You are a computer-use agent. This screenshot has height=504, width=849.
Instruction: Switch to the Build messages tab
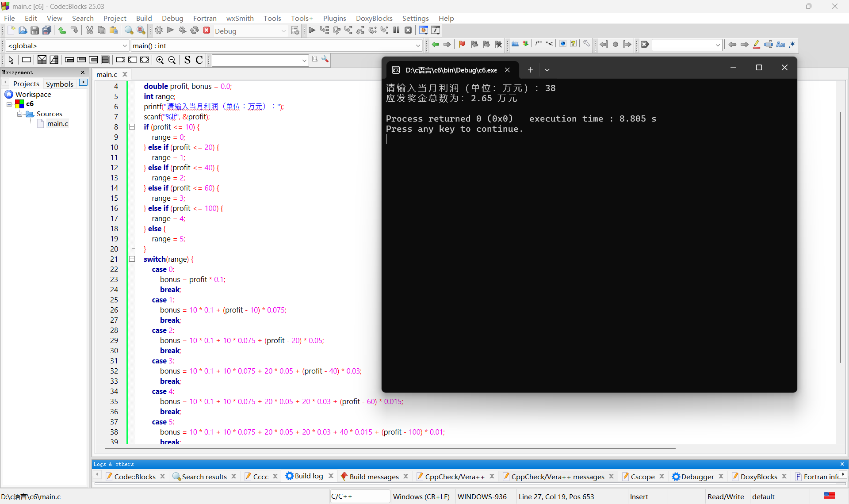pos(374,476)
